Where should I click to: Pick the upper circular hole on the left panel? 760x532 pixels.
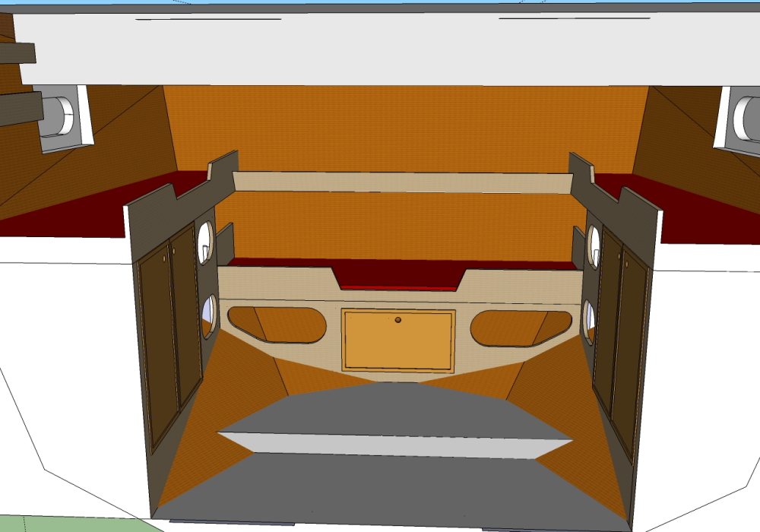205,242
